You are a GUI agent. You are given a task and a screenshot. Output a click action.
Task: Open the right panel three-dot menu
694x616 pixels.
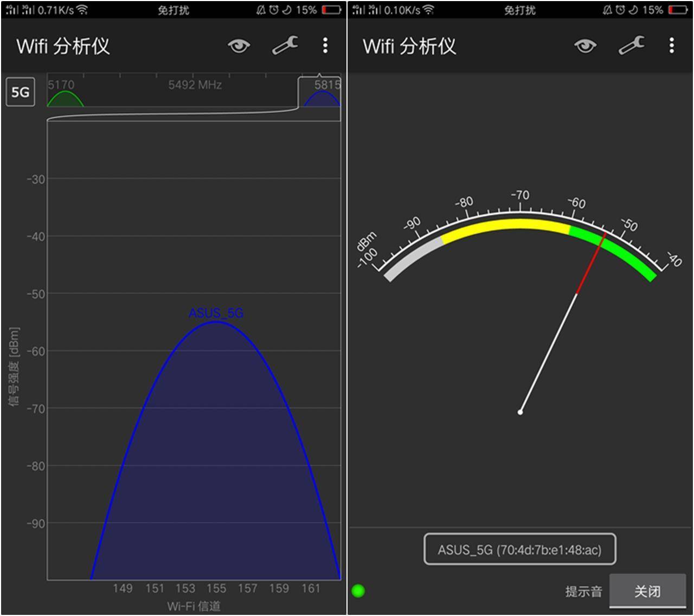671,46
